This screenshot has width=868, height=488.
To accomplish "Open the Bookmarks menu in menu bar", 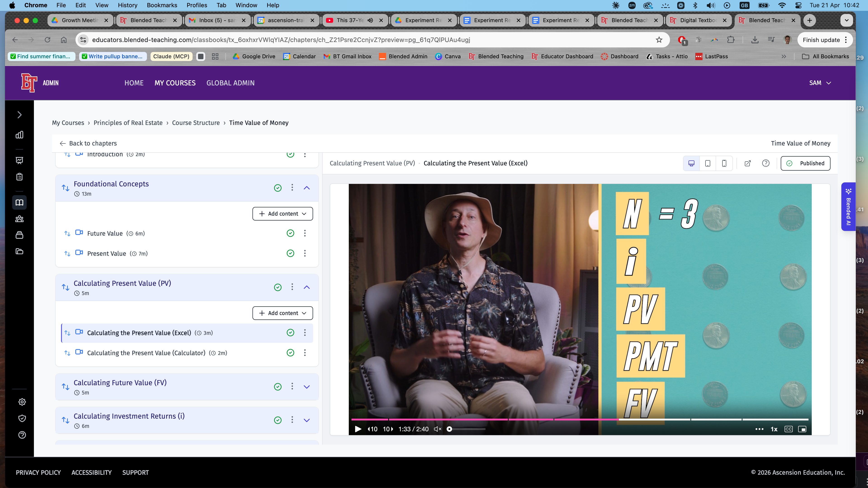I will [162, 5].
